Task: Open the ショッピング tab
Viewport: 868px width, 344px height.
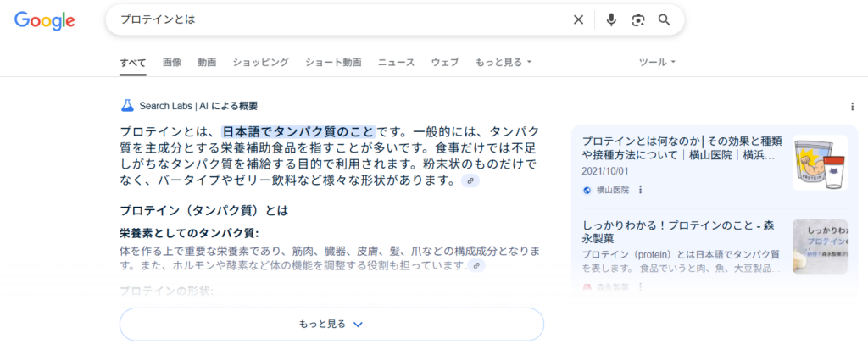Action: [x=261, y=62]
